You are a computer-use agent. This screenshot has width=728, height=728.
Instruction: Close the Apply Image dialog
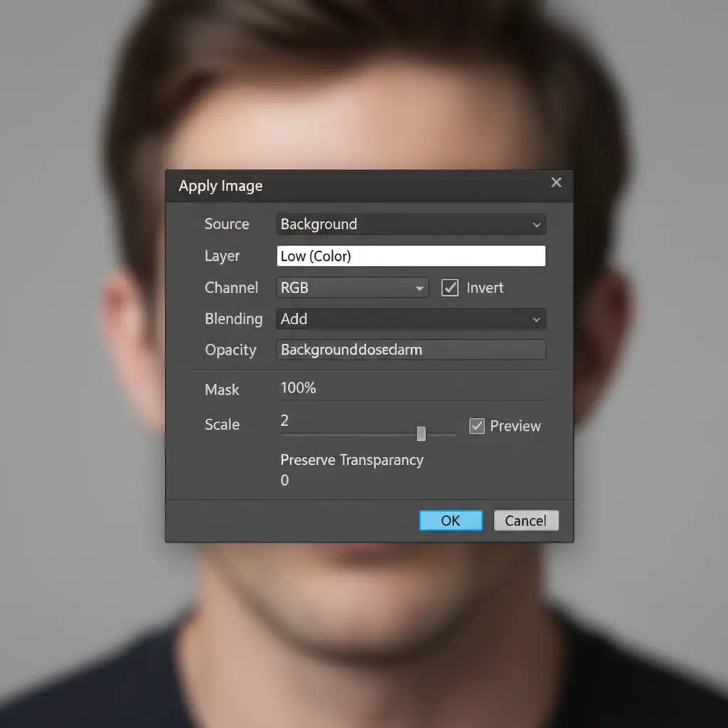pos(556,183)
